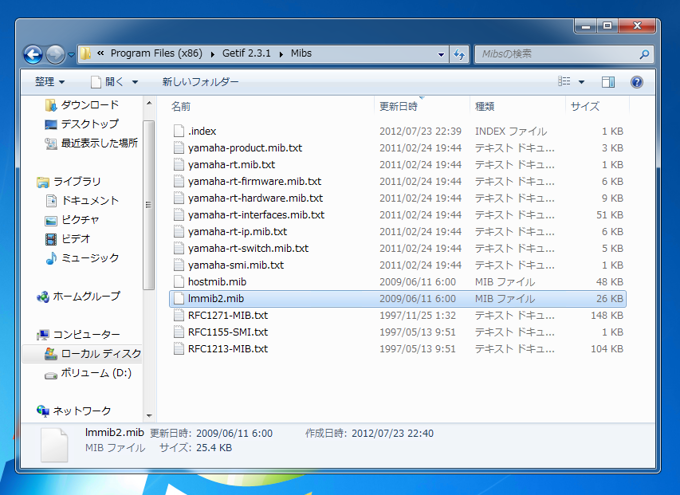Open ボリューム (D:) drive

point(88,373)
